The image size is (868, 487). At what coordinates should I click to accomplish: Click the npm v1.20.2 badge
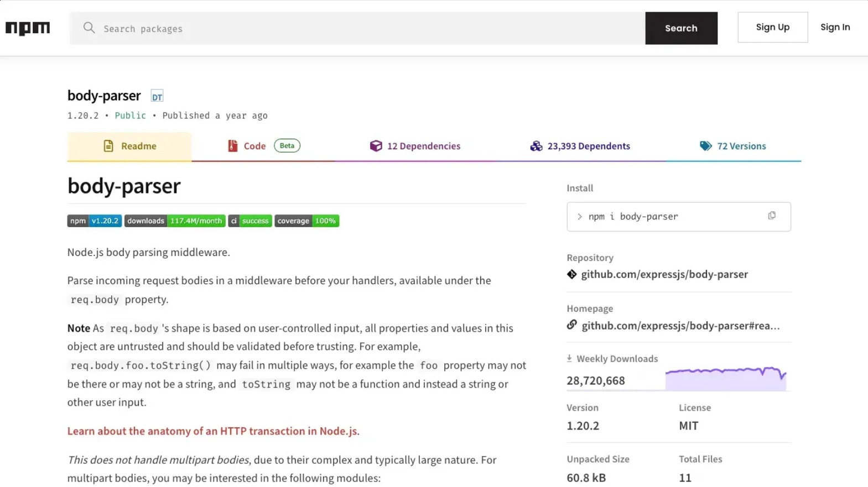coord(95,221)
